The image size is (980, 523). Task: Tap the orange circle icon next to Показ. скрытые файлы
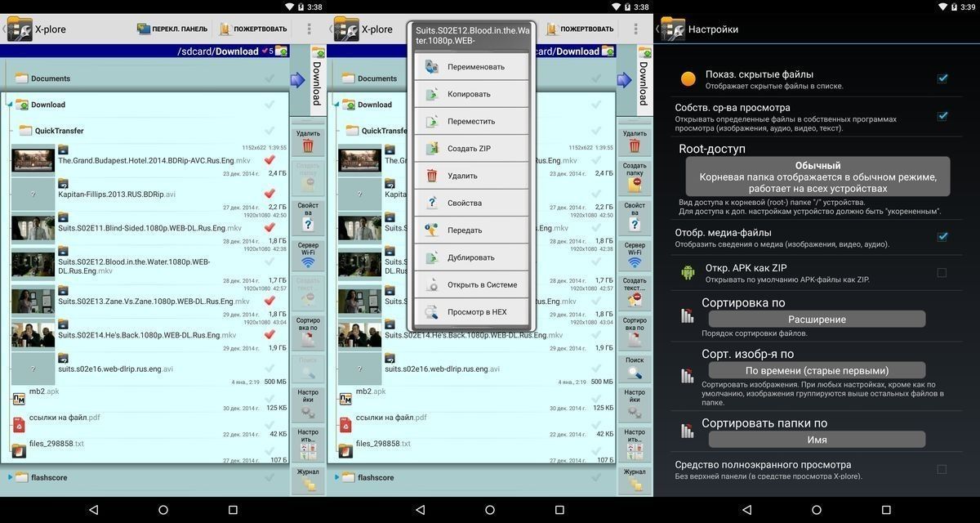click(x=688, y=79)
